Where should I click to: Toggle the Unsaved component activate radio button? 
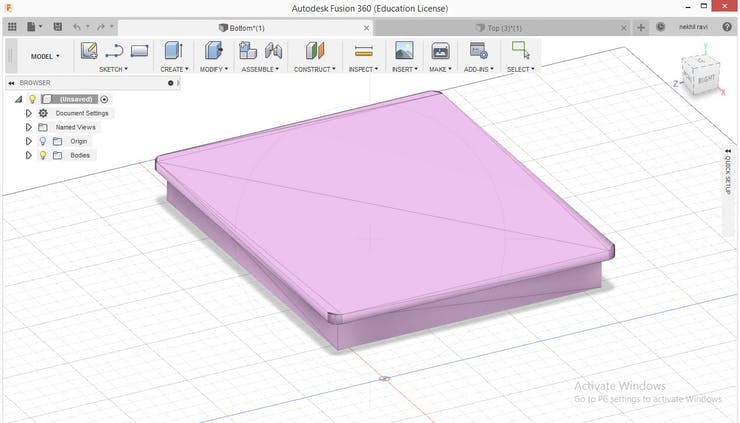[105, 99]
